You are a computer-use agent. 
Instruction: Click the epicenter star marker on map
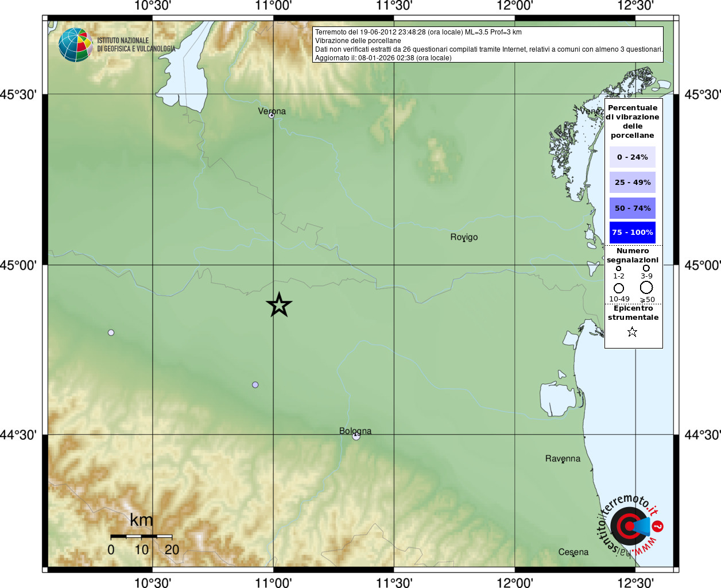tap(279, 305)
